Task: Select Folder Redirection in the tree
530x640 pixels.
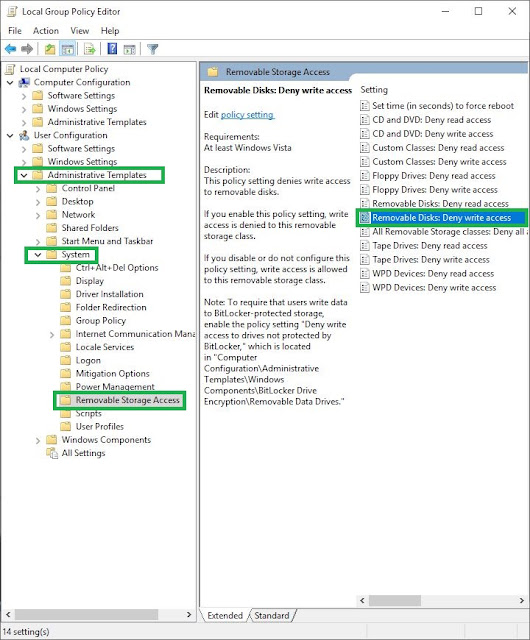Action: [x=111, y=307]
